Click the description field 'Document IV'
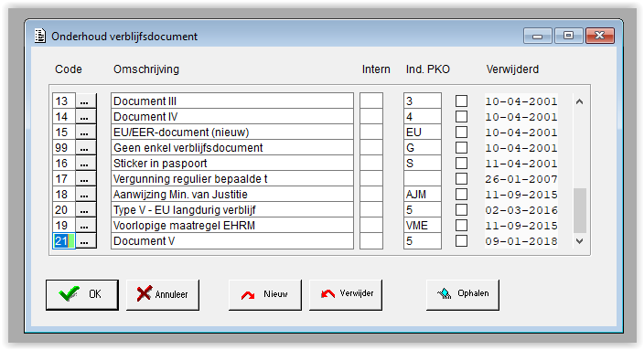 pos(232,117)
